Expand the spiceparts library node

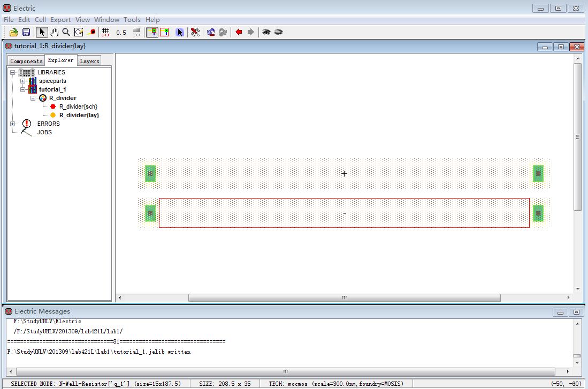point(23,81)
